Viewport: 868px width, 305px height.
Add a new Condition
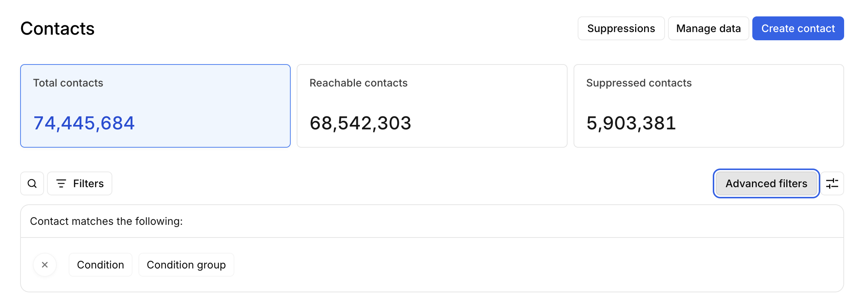100,265
